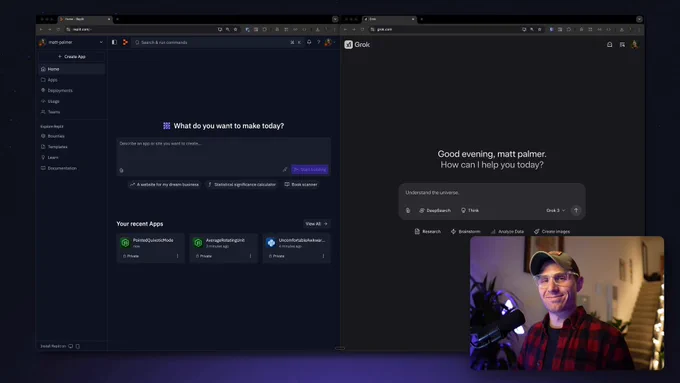Choose 'Statistical significance calculator' suggestion
The height and width of the screenshot is (383, 680).
click(x=242, y=184)
